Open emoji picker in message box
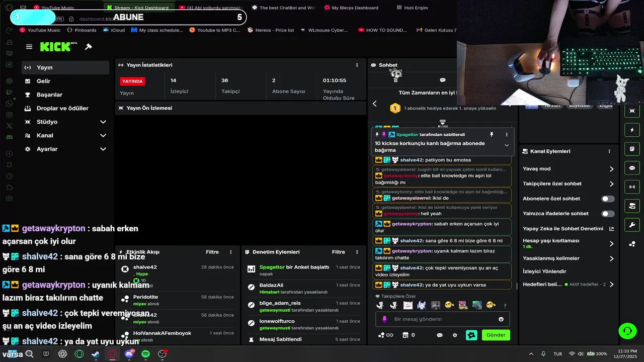The height and width of the screenshot is (362, 644). click(x=501, y=319)
